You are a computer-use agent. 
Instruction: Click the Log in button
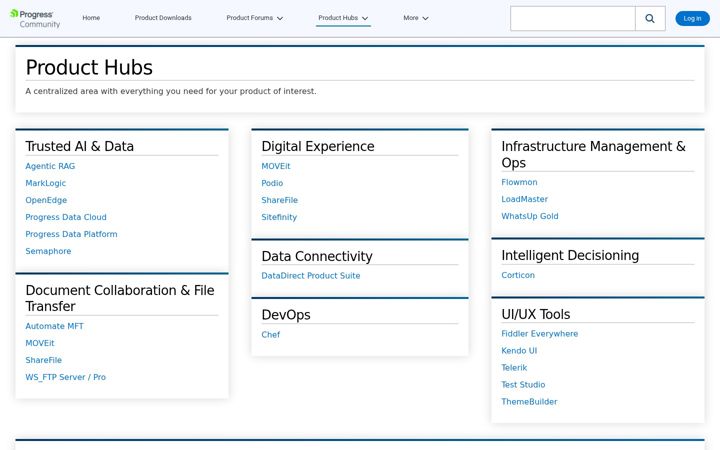(692, 18)
